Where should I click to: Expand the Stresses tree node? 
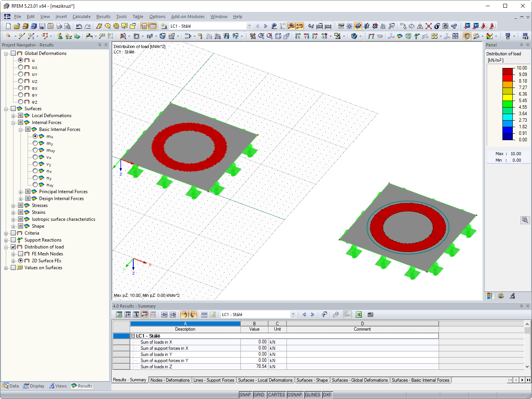tap(13, 205)
